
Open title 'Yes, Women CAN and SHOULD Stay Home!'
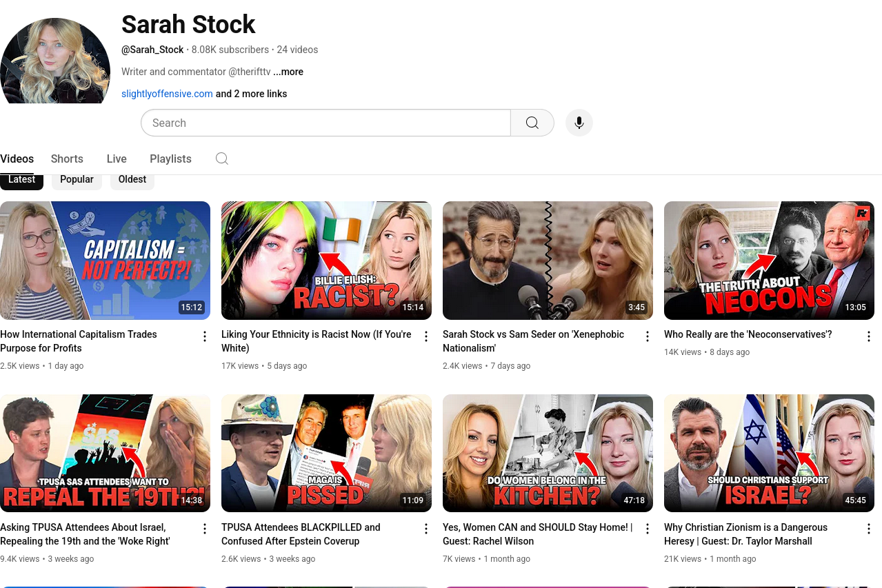538,534
